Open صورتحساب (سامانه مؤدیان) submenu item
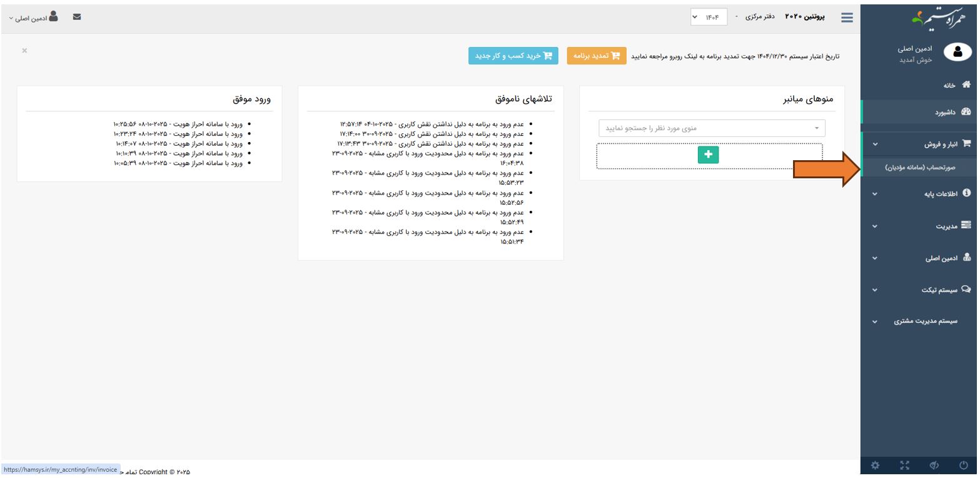The height and width of the screenshot is (478, 980). tap(920, 168)
